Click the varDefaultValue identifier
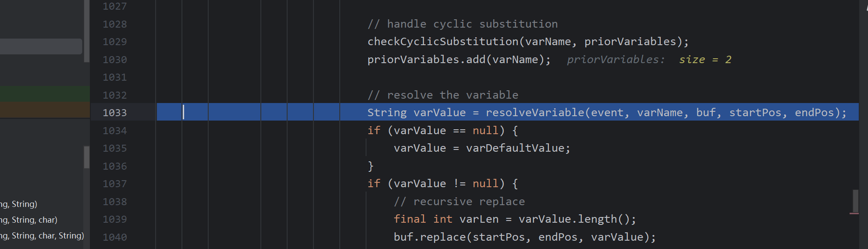The image size is (868, 249). coord(515,148)
